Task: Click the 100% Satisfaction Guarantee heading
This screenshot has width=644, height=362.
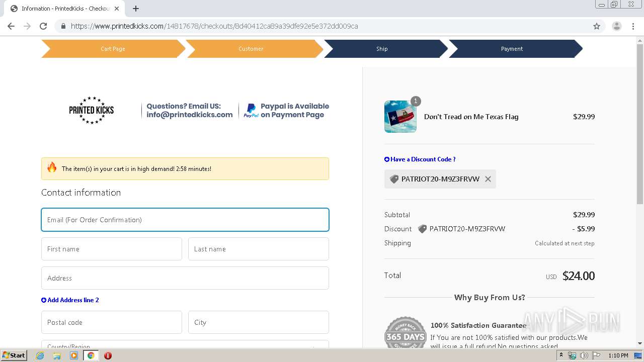Action: point(478,325)
